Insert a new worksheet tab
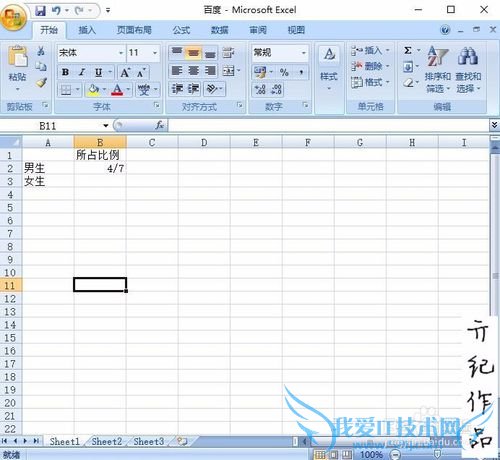Viewport: 500px width, 460px height. (182, 442)
